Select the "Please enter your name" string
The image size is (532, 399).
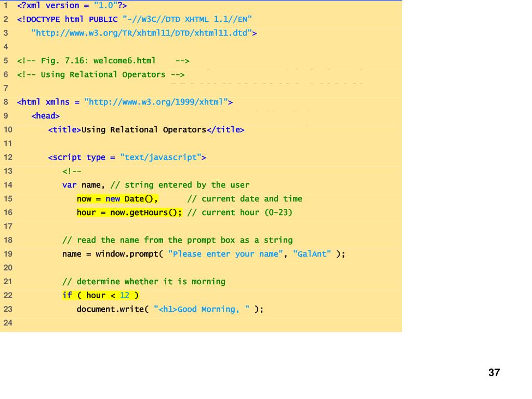(x=225, y=254)
